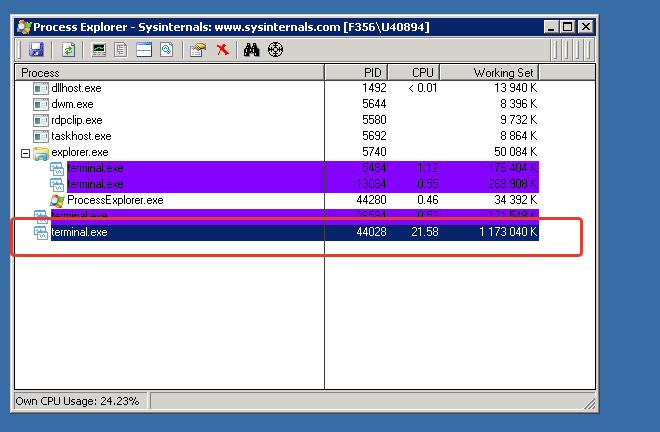
Task: Open the Properties toolbar icon
Action: point(197,50)
